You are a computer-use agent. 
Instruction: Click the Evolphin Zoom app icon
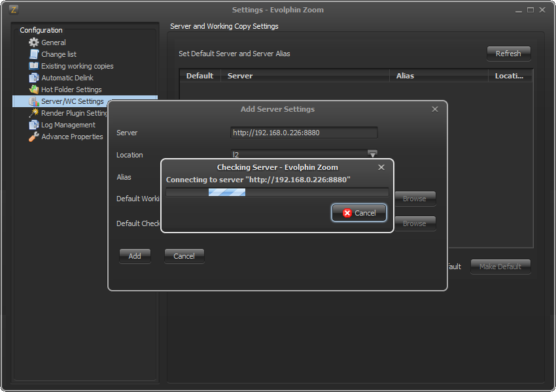coord(14,10)
